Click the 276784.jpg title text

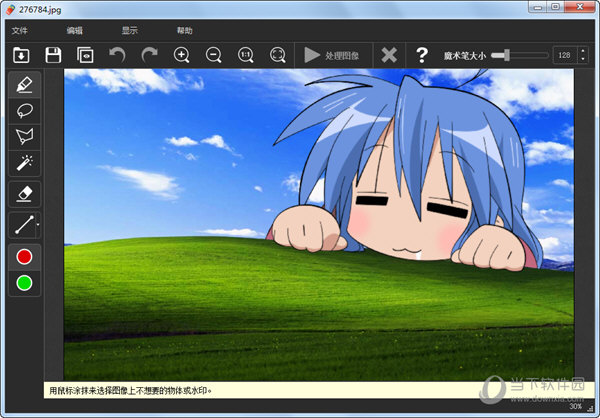tap(40, 10)
